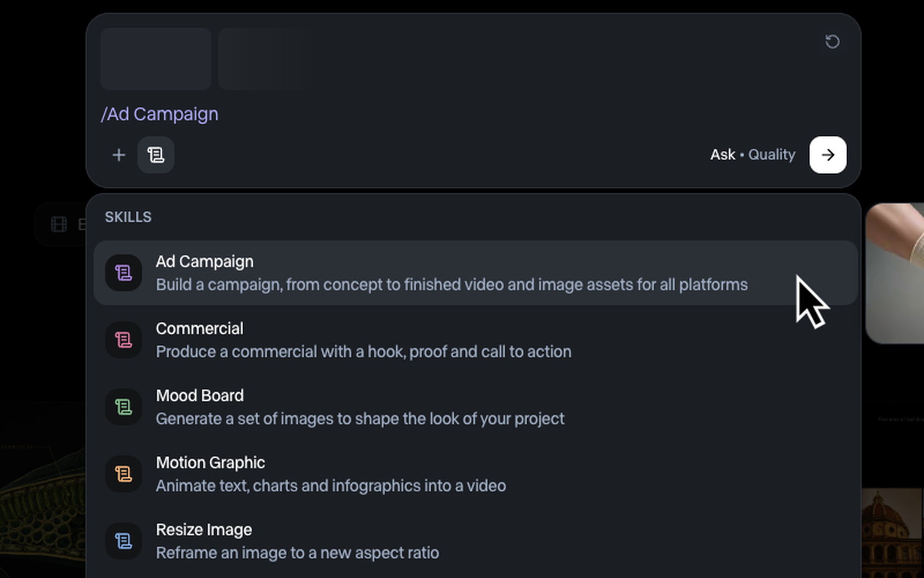Open the hand image thumbnail on right
This screenshot has height=578, width=924.
pos(895,273)
